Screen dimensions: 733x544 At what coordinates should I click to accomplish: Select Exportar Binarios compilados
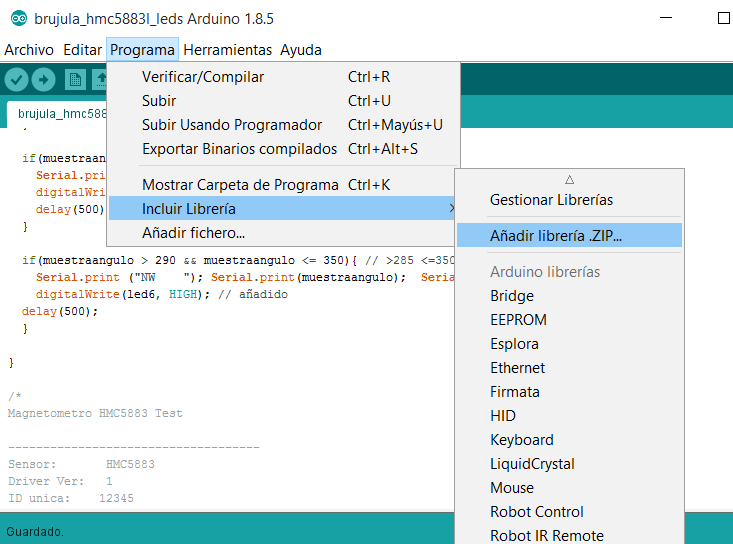239,149
